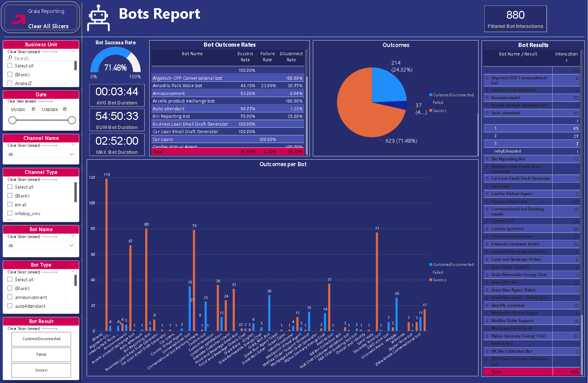The height and width of the screenshot is (383, 588).
Task: Click the Evaluate Customer Intent row in Bot Results
Action: [x=532, y=244]
